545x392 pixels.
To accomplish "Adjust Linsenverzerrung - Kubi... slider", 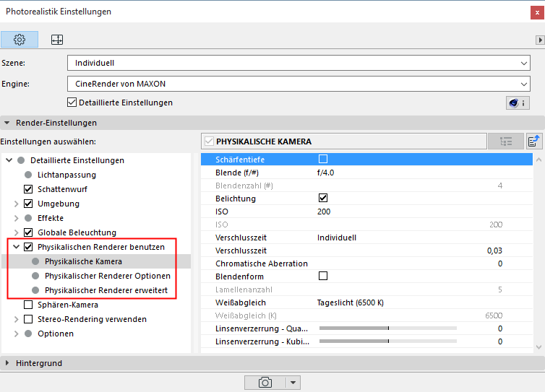I will (388, 341).
